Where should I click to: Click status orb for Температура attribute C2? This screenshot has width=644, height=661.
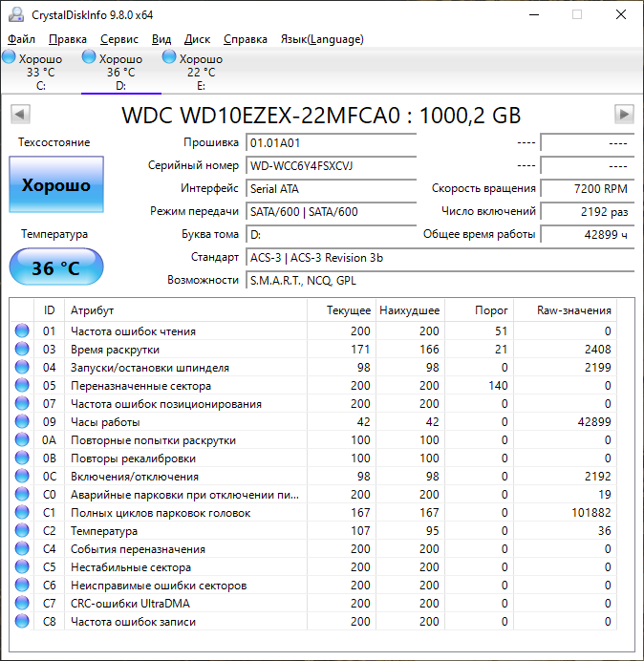pos(22,530)
